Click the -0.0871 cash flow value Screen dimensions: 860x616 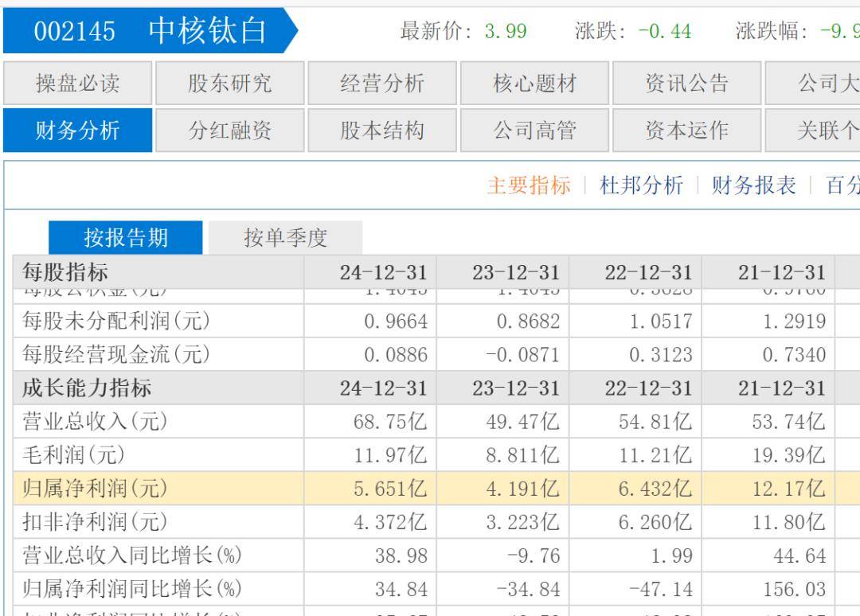pyautogui.click(x=522, y=355)
